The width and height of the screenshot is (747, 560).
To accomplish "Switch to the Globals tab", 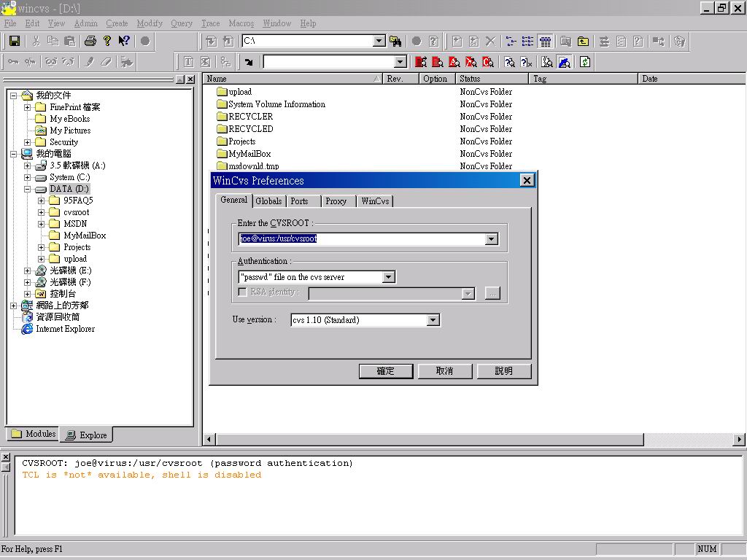I will pyautogui.click(x=268, y=201).
